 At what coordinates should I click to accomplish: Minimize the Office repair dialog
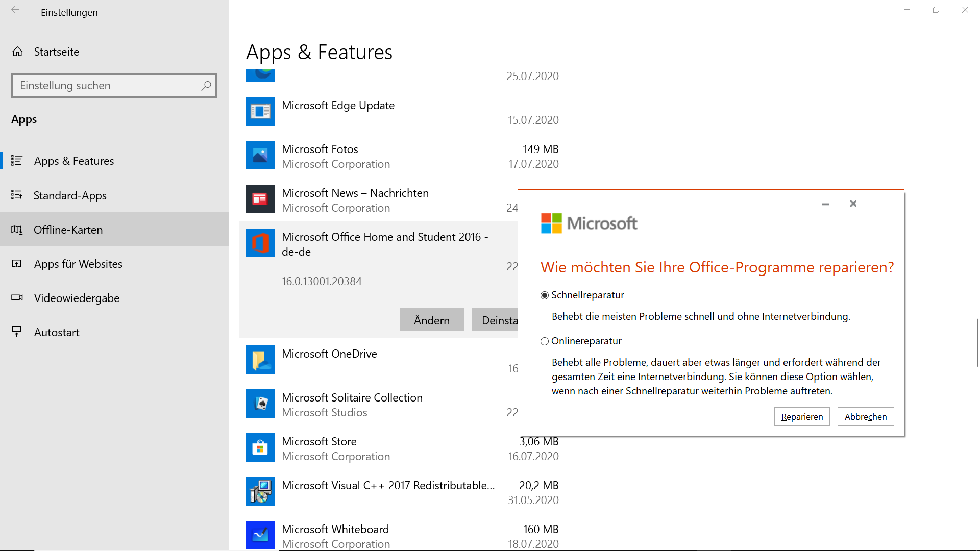[826, 204]
